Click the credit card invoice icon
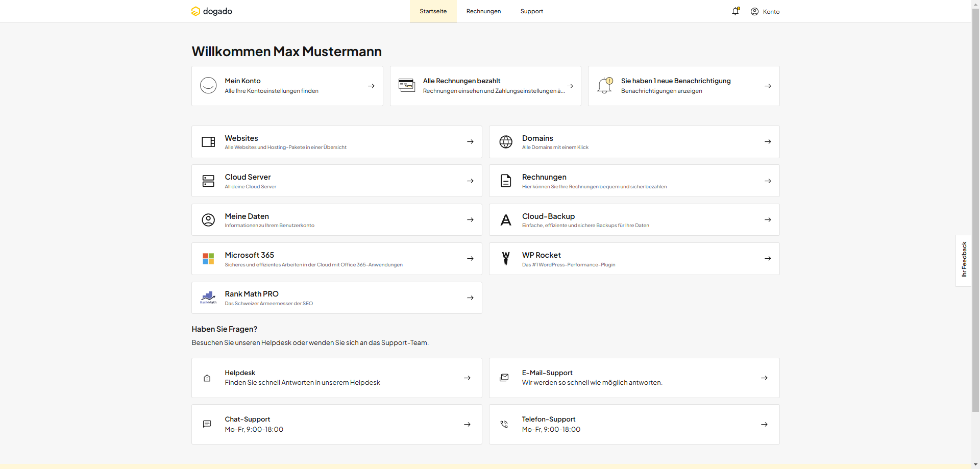980x469 pixels. pos(407,86)
